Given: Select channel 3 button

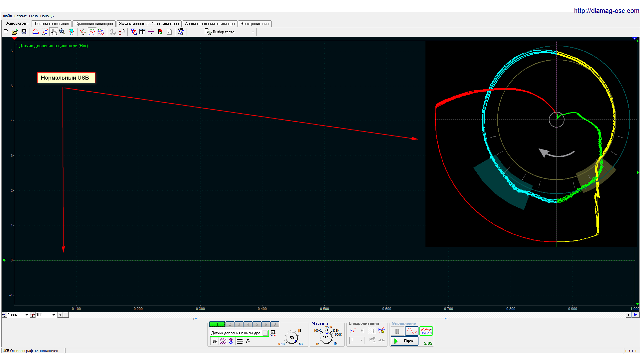Looking at the screenshot, I should coord(239,324).
